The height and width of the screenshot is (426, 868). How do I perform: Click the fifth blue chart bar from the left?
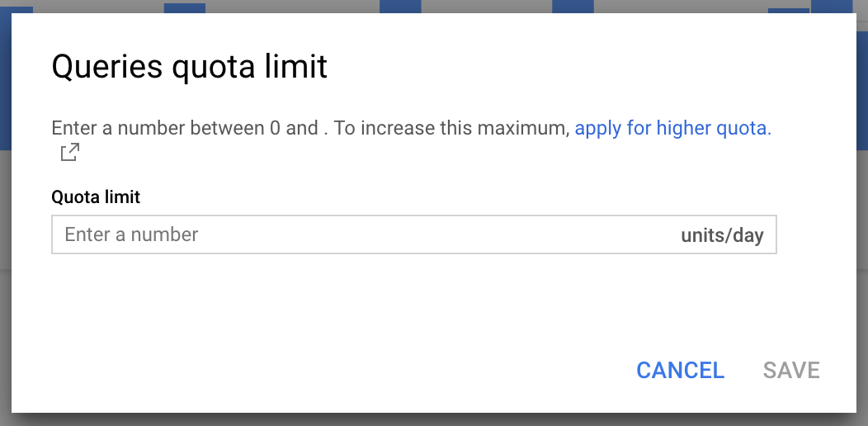(789, 10)
